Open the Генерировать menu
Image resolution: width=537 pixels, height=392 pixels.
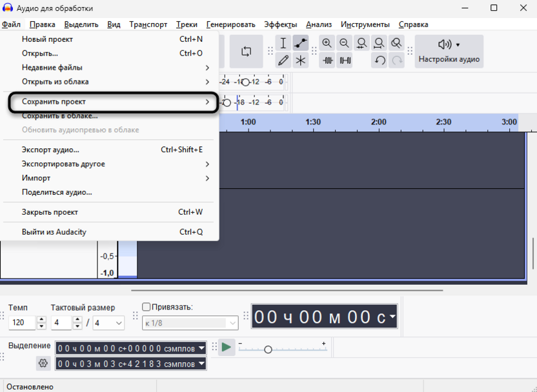point(231,24)
